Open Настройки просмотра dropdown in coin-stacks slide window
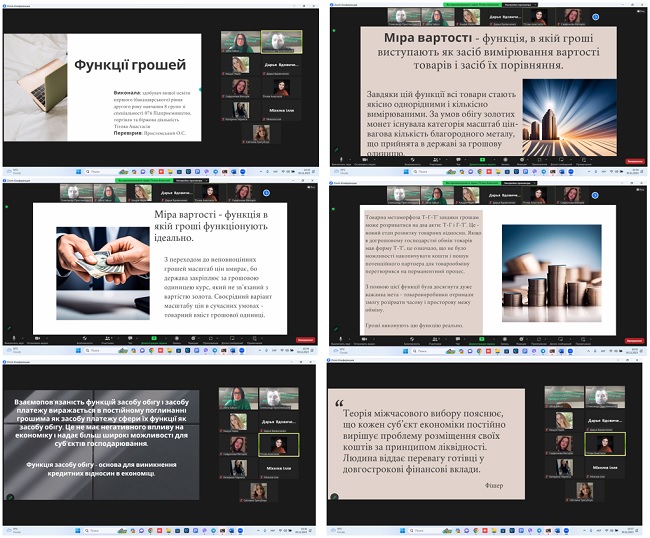Viewport: 650px width, 538px height. click(x=519, y=183)
